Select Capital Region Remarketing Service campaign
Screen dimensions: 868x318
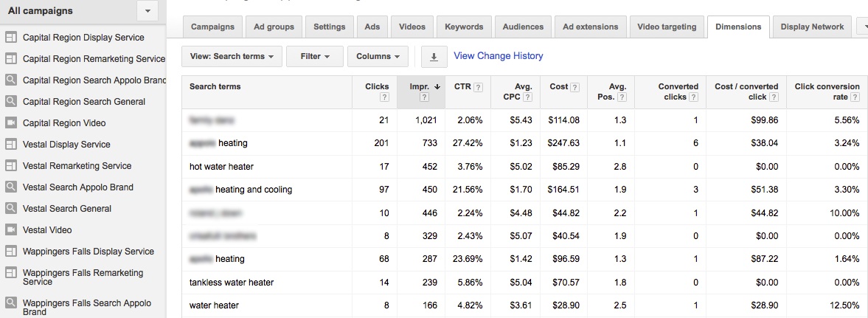pyautogui.click(x=94, y=59)
